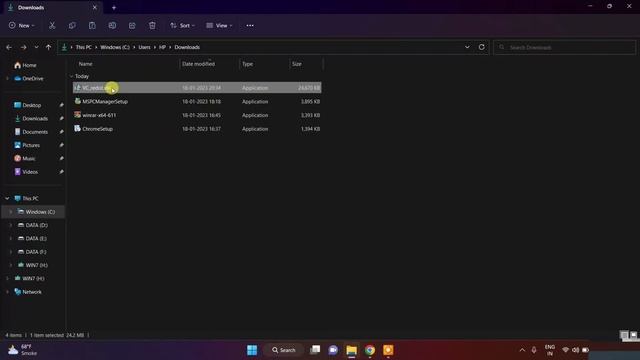Expand the Network tree node
The image size is (640, 360).
7,292
